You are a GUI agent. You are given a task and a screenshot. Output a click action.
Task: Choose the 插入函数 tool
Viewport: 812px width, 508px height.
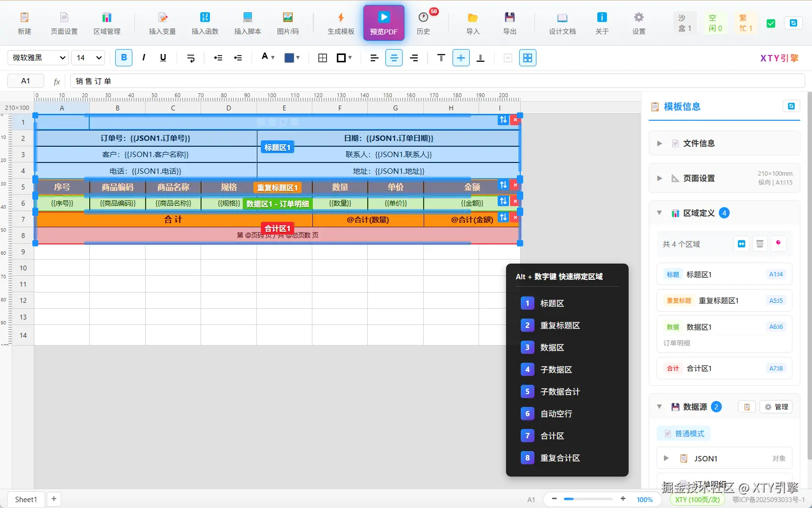(x=205, y=23)
